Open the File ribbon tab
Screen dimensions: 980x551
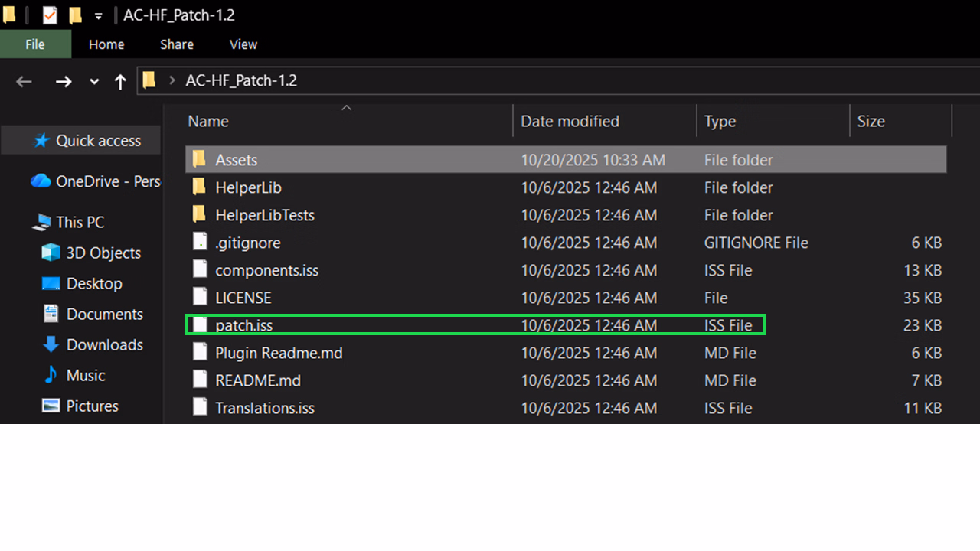[x=35, y=44]
